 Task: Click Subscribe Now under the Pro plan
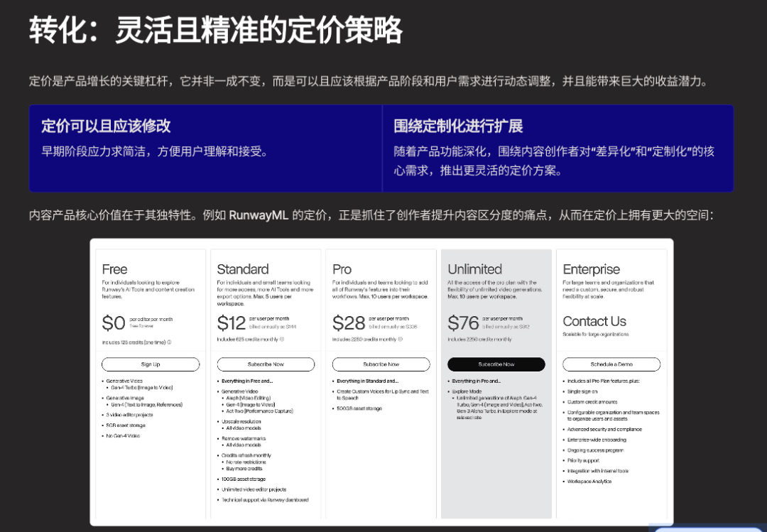[381, 364]
